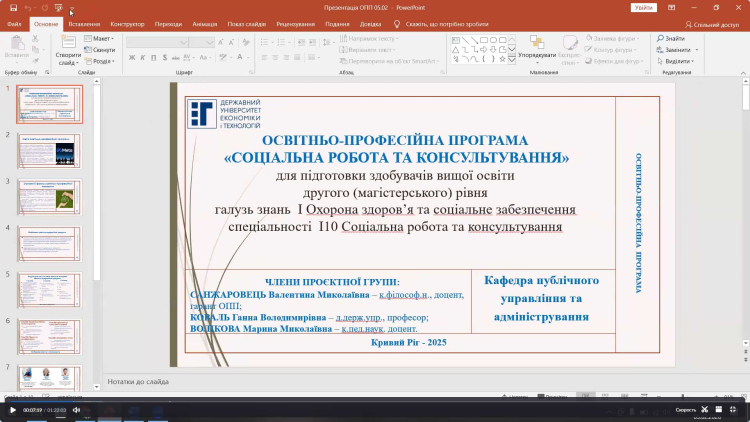Click the speaker volume icon in player

(76, 410)
